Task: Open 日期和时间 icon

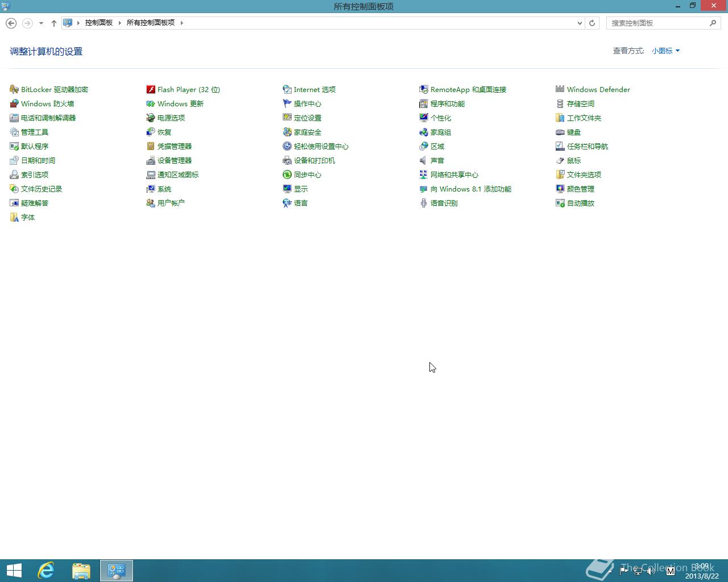Action: pos(14,160)
